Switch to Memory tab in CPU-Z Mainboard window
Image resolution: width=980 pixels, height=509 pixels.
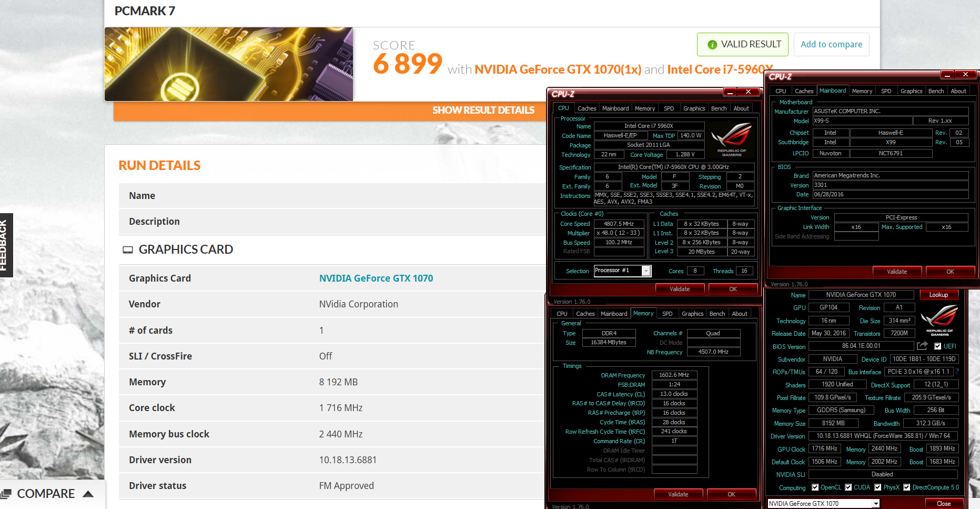pos(862,91)
